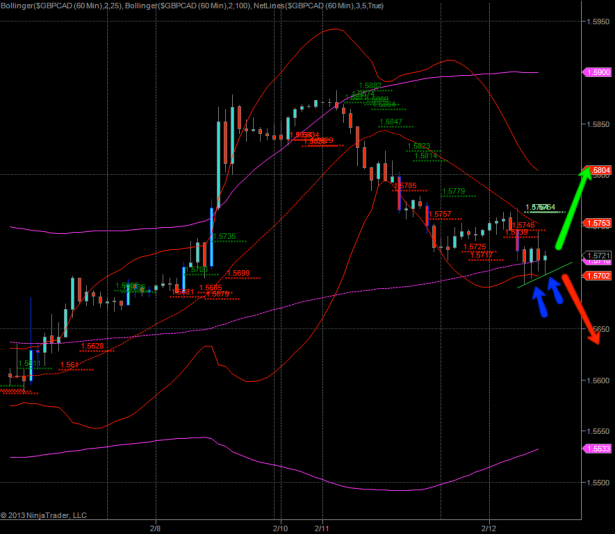Screen dimensions: 615x534
Task: Click the 2/8 date label
Action: click(x=155, y=526)
